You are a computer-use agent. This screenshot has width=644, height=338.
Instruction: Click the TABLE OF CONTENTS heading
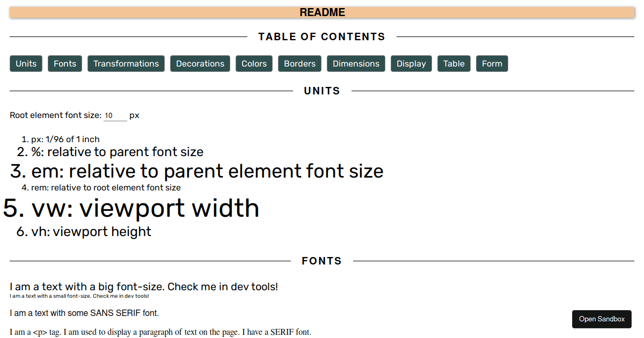(322, 37)
